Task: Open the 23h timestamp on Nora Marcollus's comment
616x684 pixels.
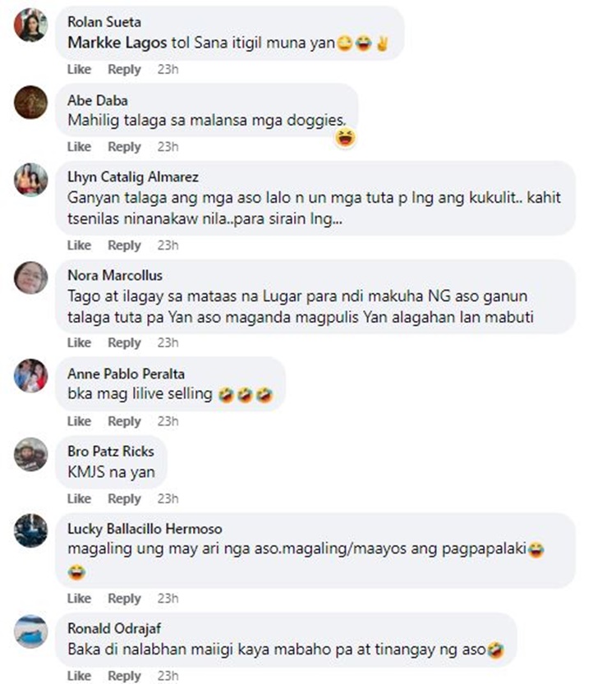Action: [168, 343]
